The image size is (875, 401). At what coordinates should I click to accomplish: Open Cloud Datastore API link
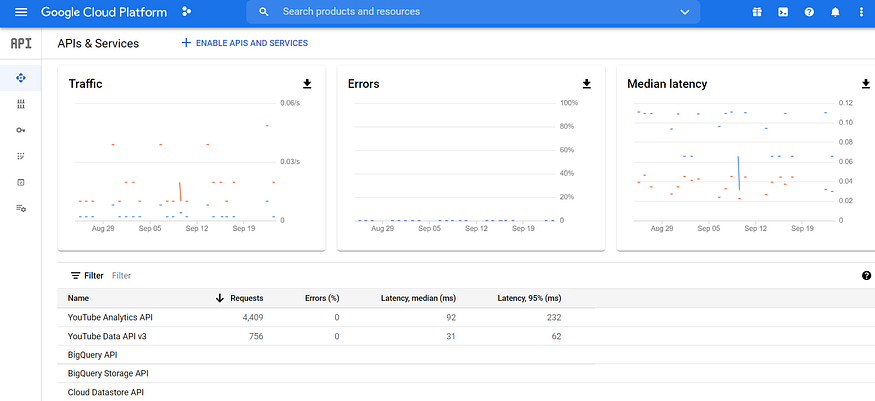coord(106,392)
